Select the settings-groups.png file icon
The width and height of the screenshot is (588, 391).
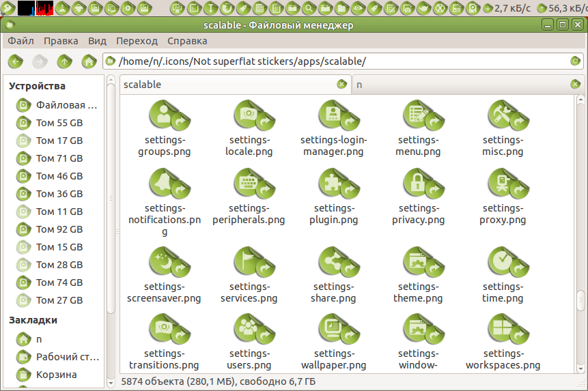[x=169, y=115]
